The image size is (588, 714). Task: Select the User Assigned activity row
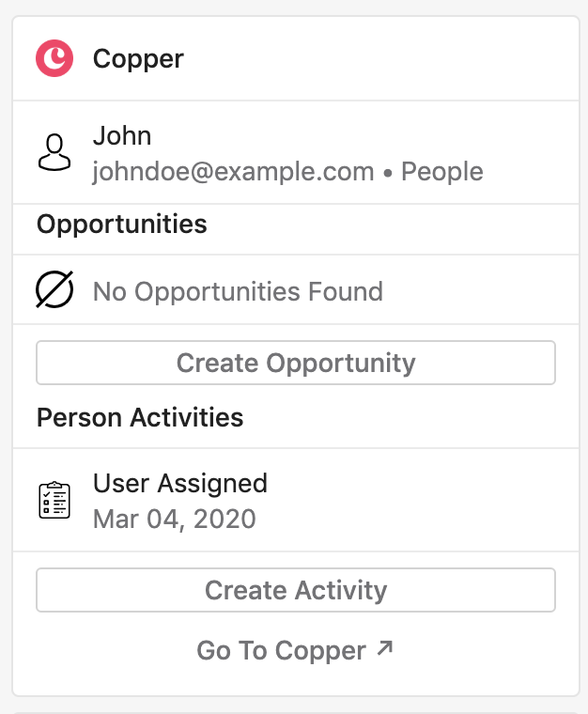pos(296,500)
